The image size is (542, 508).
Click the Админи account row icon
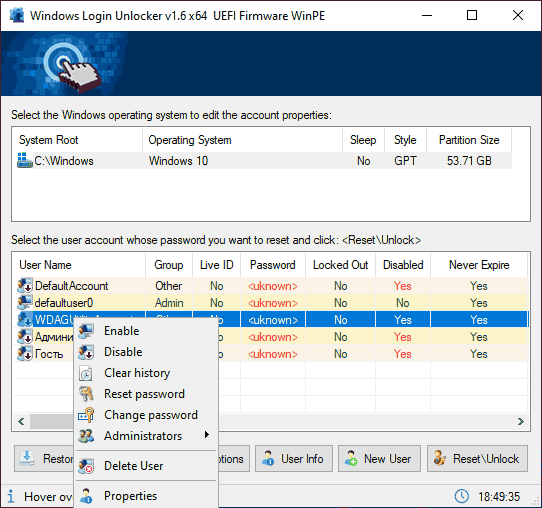click(x=25, y=337)
